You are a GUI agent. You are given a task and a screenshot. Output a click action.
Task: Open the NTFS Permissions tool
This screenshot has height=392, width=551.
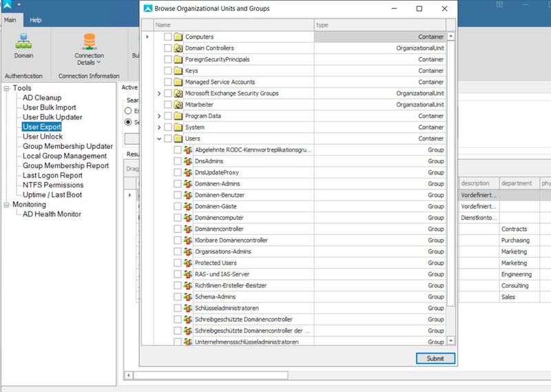53,185
